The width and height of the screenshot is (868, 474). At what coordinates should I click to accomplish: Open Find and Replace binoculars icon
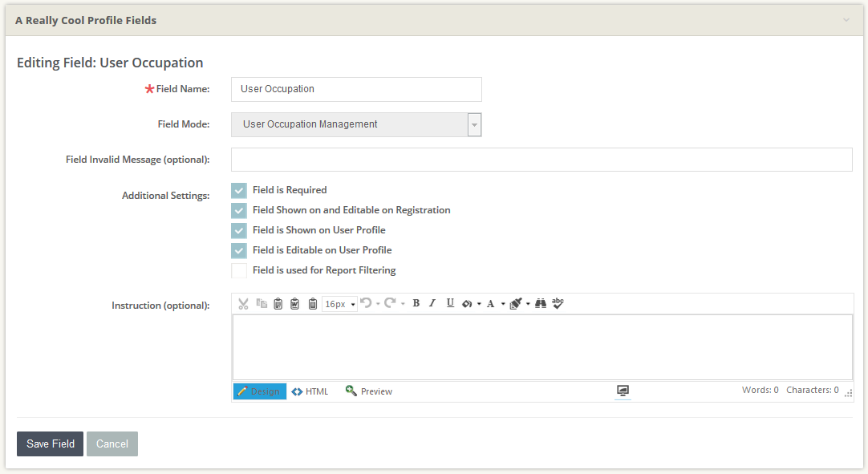(541, 303)
